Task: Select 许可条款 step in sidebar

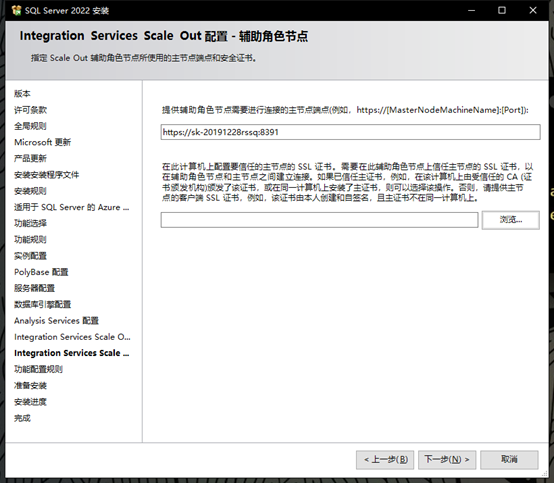Action: [30, 110]
